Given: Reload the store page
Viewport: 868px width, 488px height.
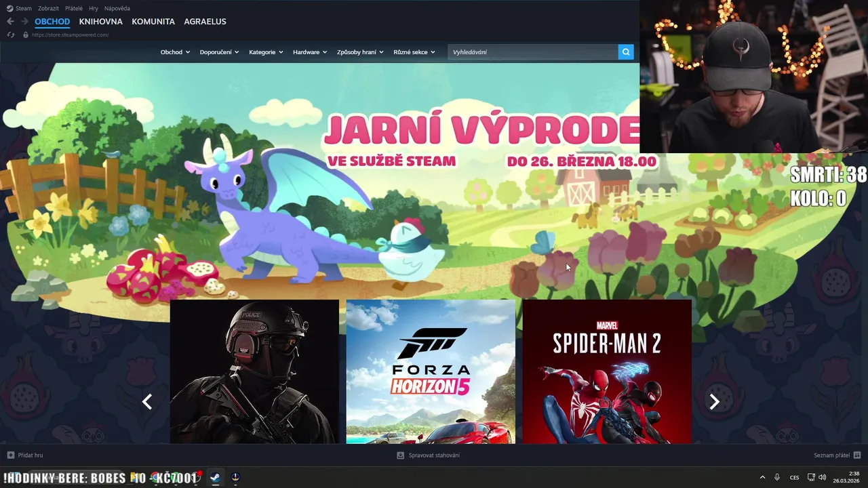Looking at the screenshot, I should [10, 35].
